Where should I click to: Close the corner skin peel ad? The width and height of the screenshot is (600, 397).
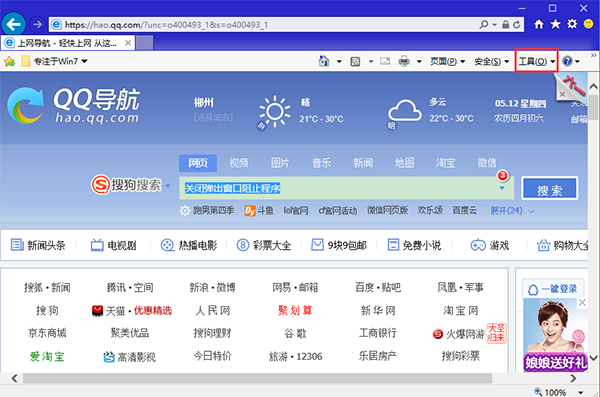point(562,94)
